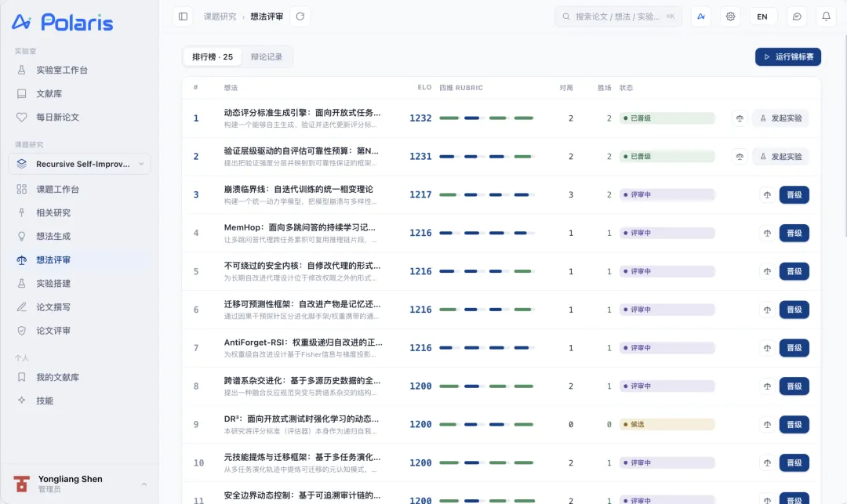Open idea 动态评分标准生成引擎 title
The image size is (847, 504).
pos(302,113)
